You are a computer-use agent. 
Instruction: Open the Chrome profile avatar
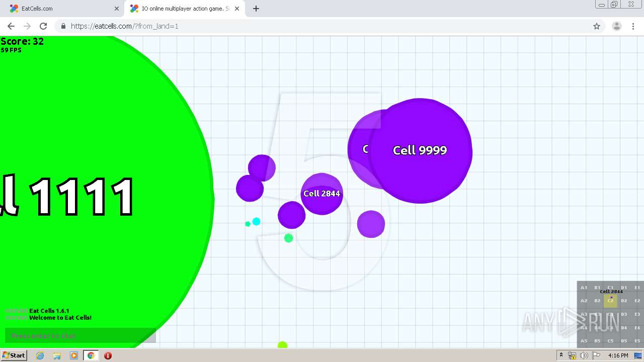coord(616,26)
